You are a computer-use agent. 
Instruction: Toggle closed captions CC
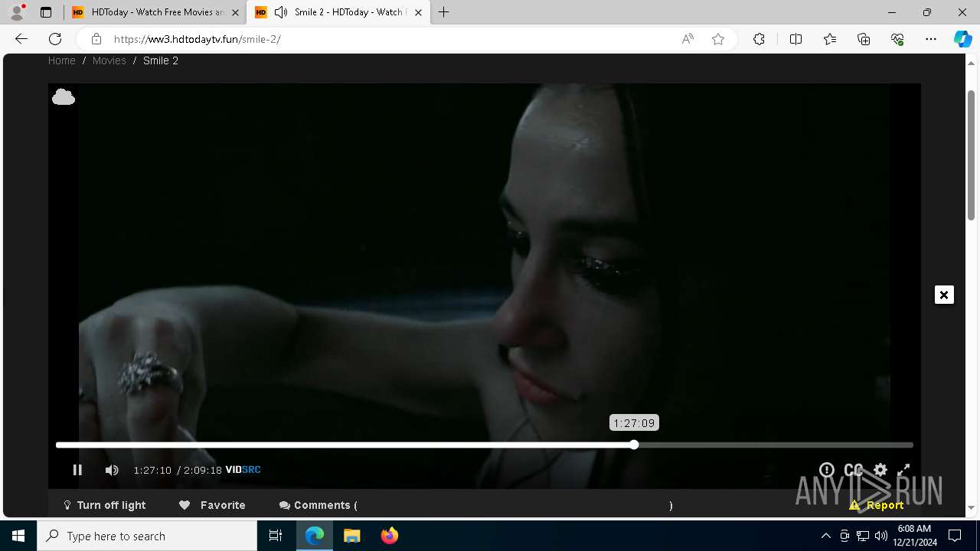pyautogui.click(x=854, y=470)
